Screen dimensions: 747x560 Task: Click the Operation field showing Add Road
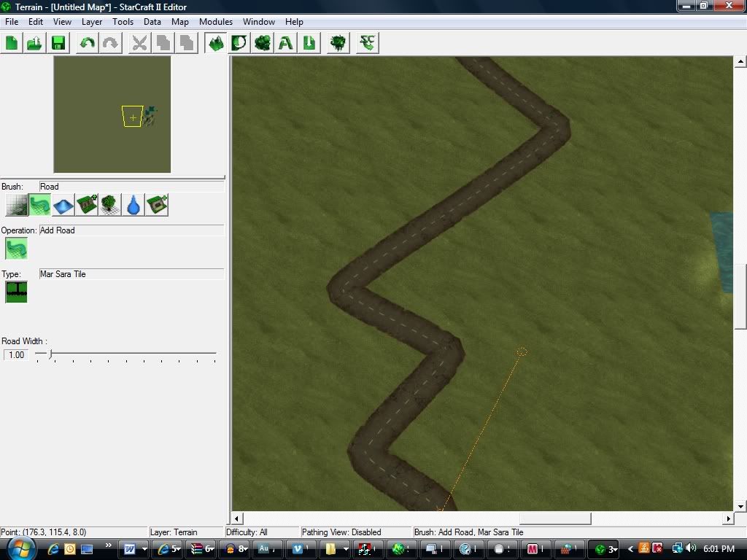tap(131, 230)
